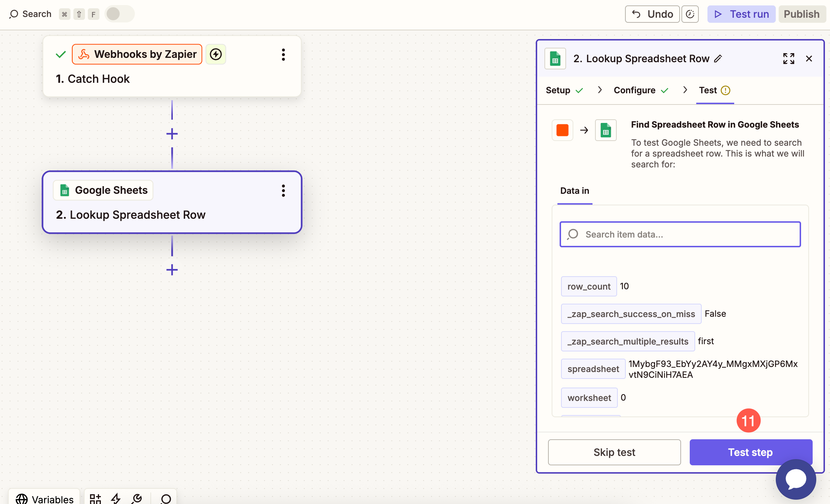Click the worksheet field label
This screenshot has height=504, width=830.
click(x=589, y=398)
